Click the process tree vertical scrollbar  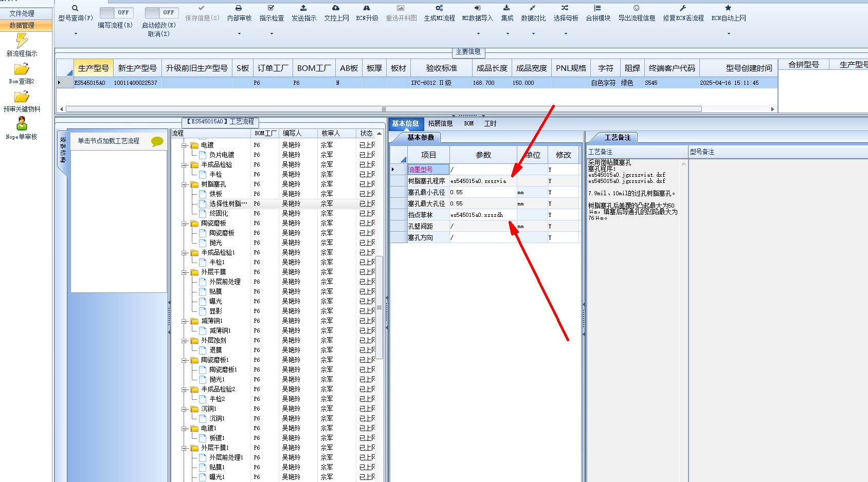pyautogui.click(x=379, y=307)
